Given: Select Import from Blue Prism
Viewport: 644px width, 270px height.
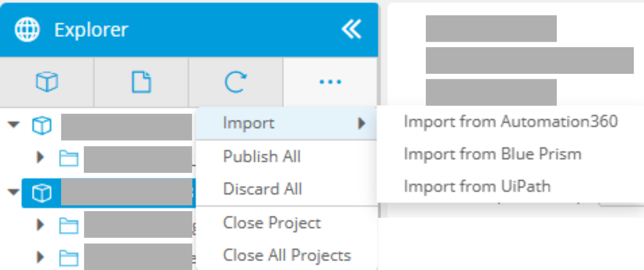Looking at the screenshot, I should pos(492,154).
